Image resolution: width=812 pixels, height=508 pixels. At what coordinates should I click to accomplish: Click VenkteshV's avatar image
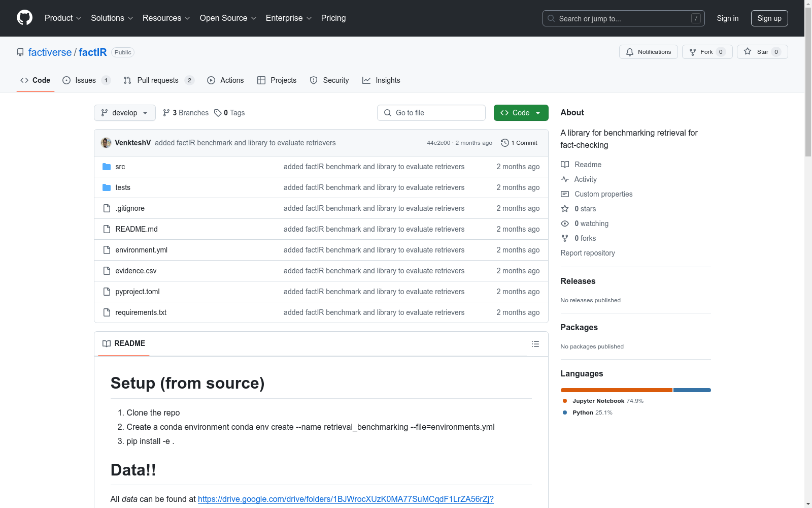click(106, 143)
